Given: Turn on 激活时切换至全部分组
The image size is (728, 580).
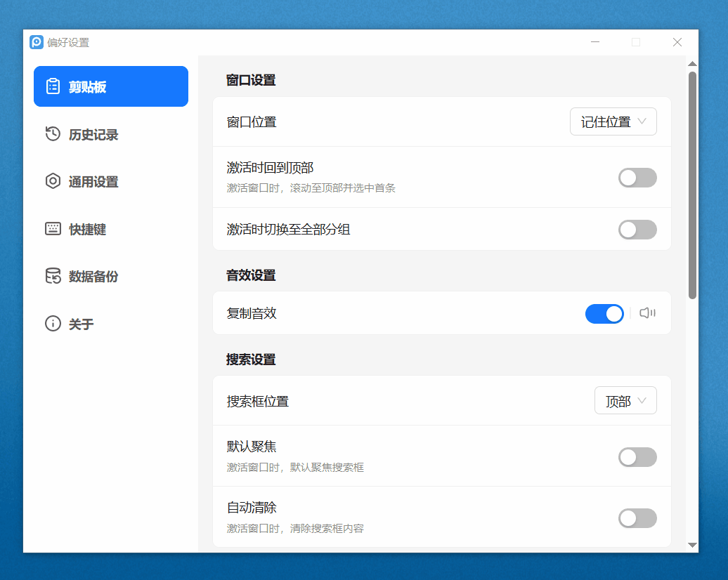Looking at the screenshot, I should click(637, 230).
